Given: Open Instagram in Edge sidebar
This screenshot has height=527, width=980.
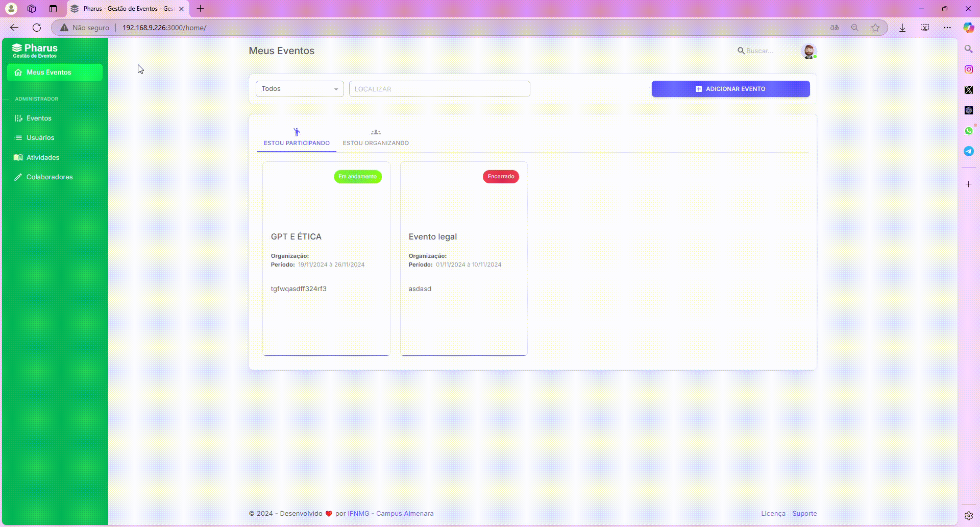Looking at the screenshot, I should tap(968, 69).
